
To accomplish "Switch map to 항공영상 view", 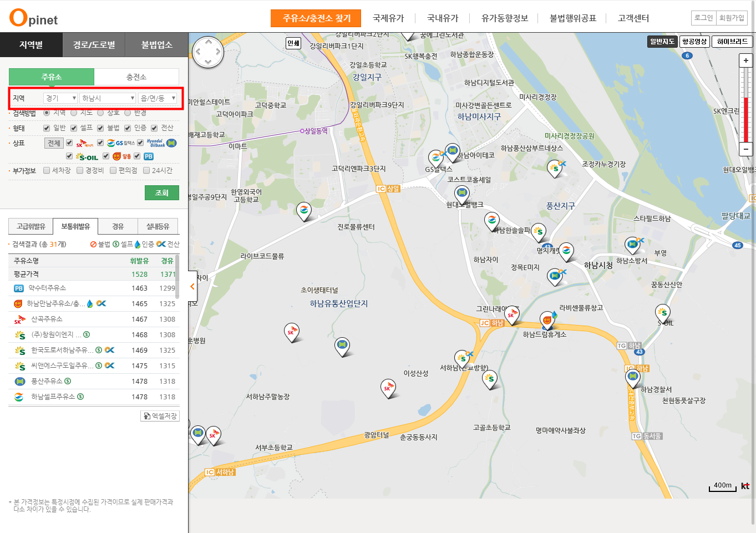I will [694, 42].
